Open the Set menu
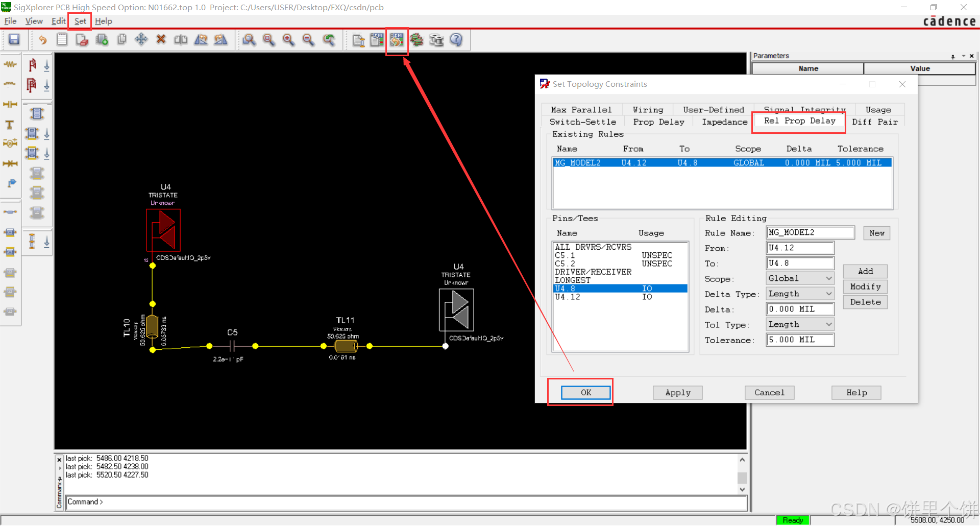This screenshot has width=980, height=526. [x=80, y=21]
